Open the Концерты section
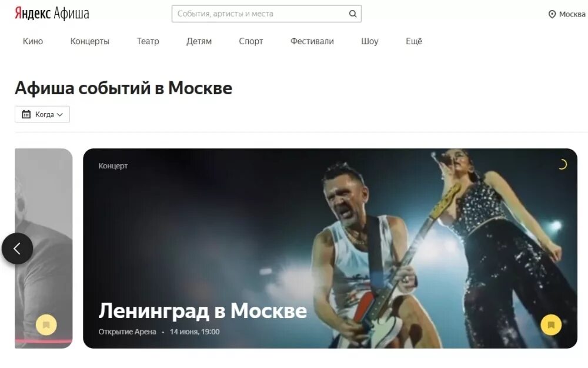 [89, 41]
